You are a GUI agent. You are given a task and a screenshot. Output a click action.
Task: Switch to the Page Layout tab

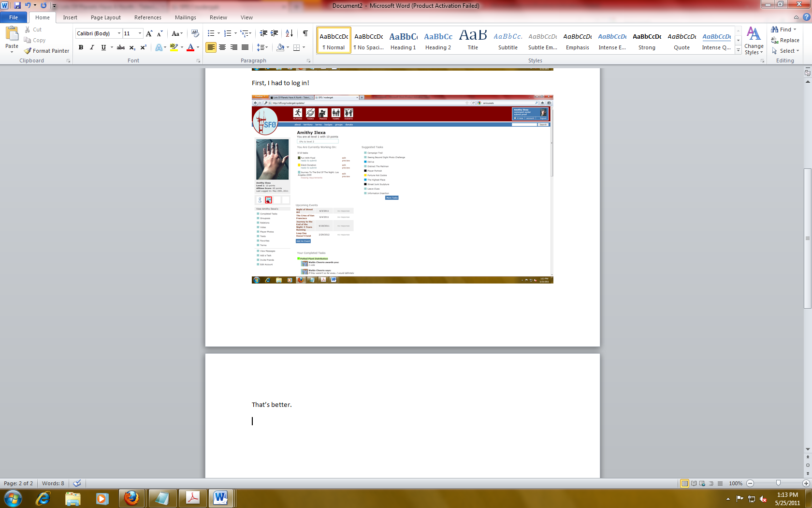click(105, 17)
